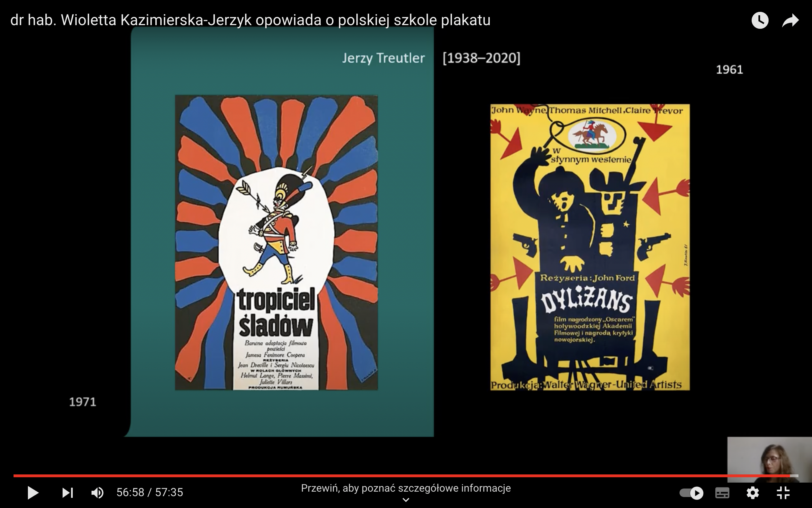Exit full screen mode
The height and width of the screenshot is (508, 812).
tap(783, 493)
